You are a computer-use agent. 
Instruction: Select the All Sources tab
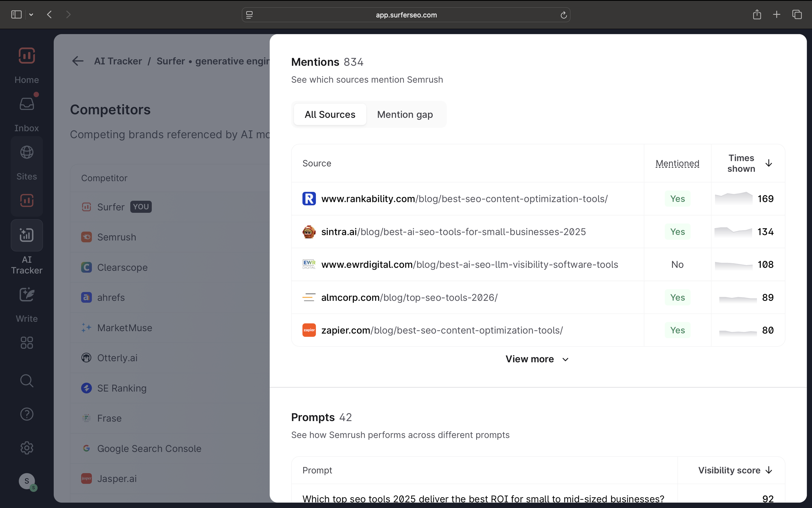pos(330,114)
